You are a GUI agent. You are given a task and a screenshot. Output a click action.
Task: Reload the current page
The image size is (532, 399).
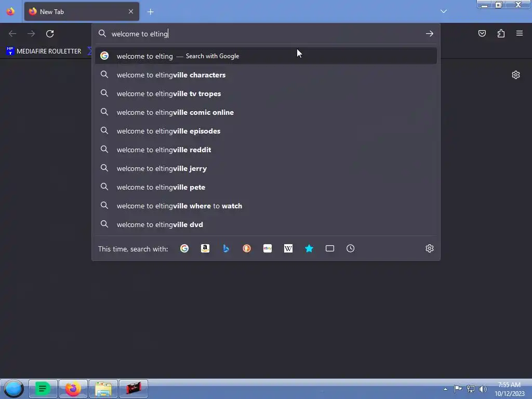point(50,34)
